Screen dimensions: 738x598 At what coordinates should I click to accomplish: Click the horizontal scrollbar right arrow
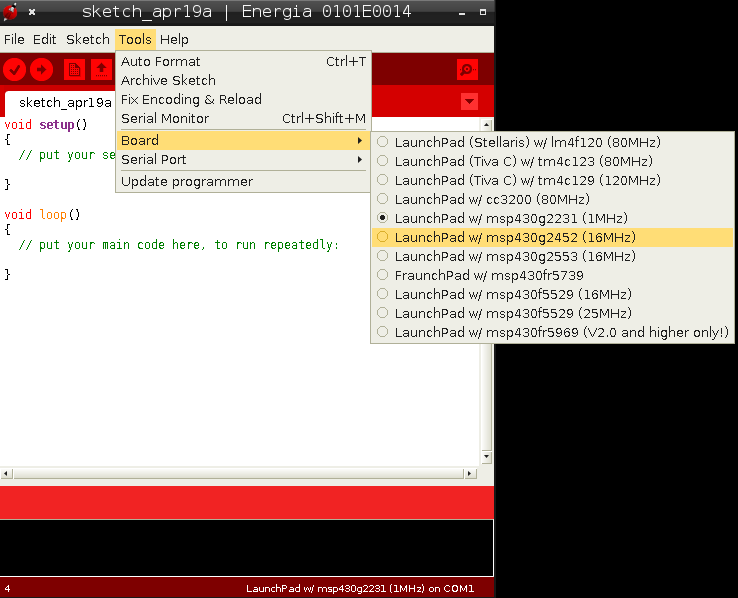[x=470, y=473]
